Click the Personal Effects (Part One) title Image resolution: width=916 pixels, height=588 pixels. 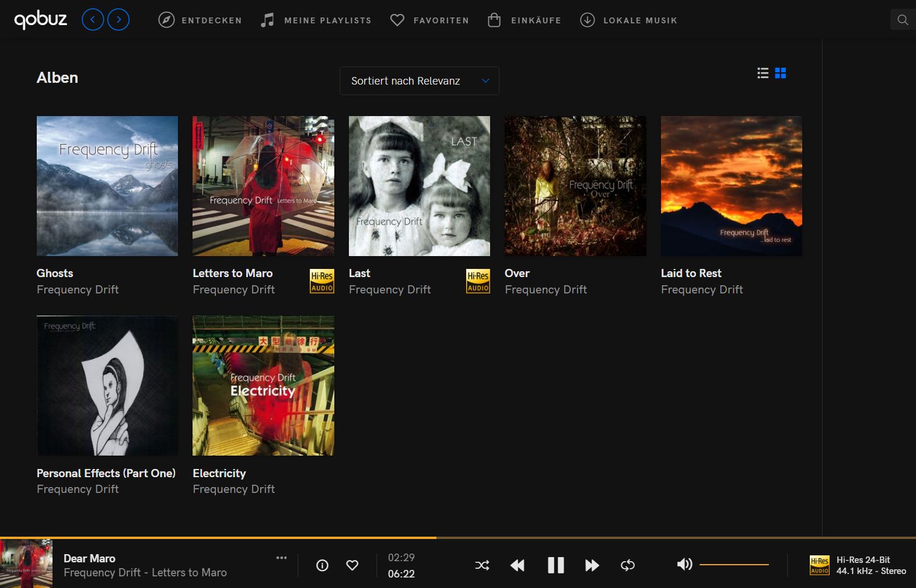click(106, 473)
